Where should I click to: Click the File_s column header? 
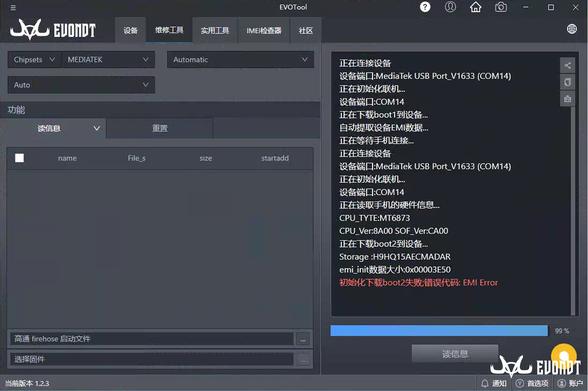pyautogui.click(x=137, y=158)
